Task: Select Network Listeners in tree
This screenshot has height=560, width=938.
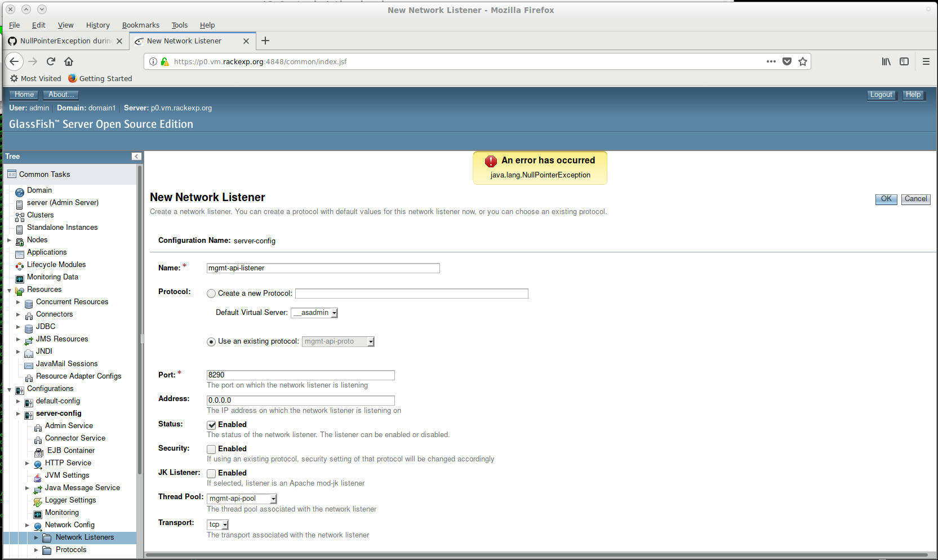Action: point(85,537)
